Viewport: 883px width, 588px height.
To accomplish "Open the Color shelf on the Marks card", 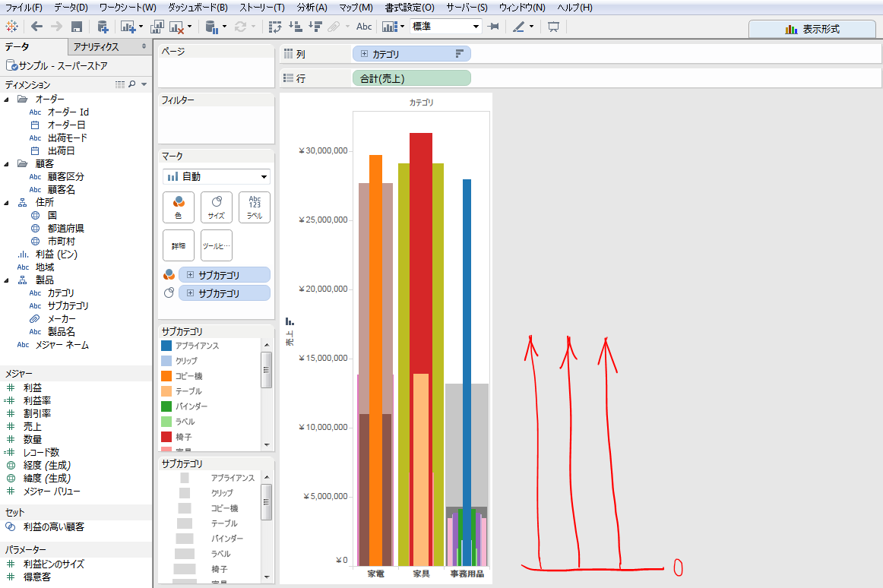I will pos(179,207).
